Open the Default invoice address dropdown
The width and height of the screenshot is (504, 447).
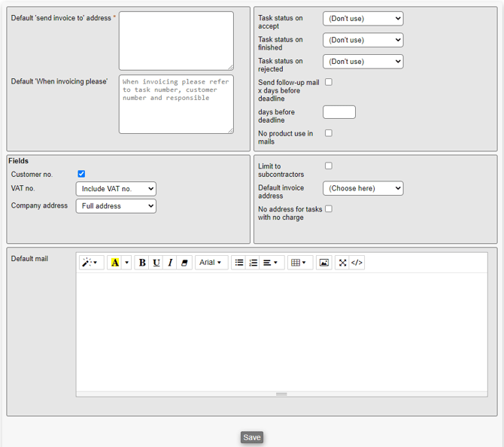363,188
